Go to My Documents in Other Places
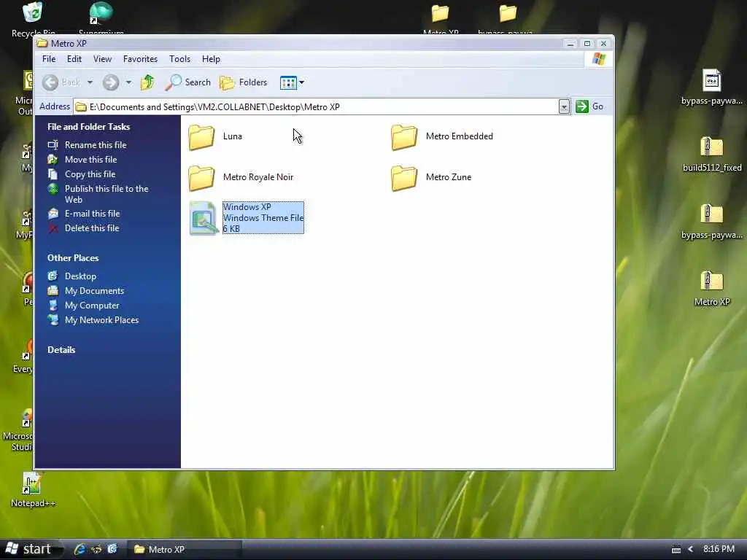 94,291
